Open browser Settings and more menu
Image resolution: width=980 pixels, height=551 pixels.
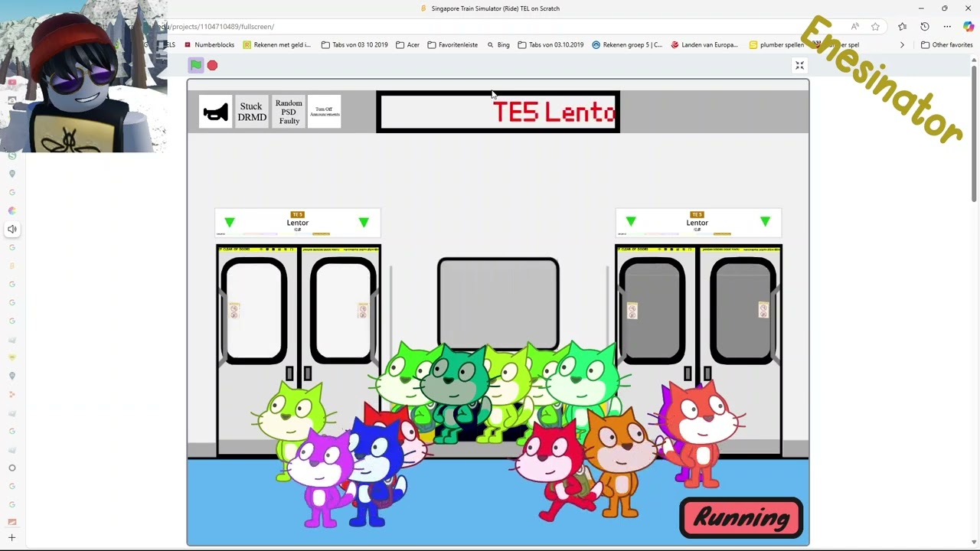tap(947, 27)
